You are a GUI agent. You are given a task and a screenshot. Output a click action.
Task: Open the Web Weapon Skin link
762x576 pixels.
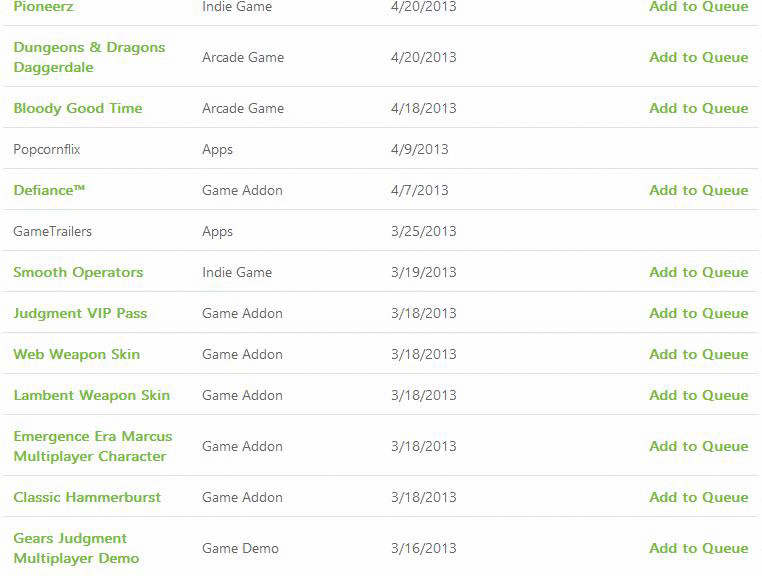pos(77,354)
